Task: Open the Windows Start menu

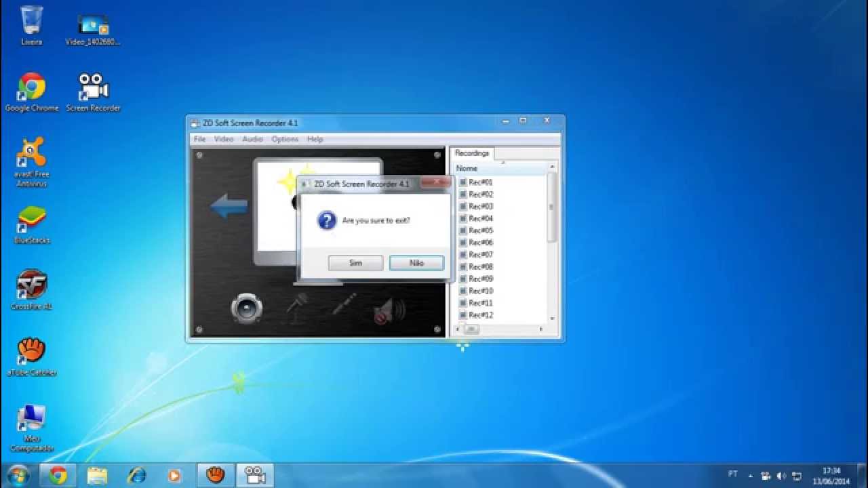Action: pyautogui.click(x=16, y=475)
